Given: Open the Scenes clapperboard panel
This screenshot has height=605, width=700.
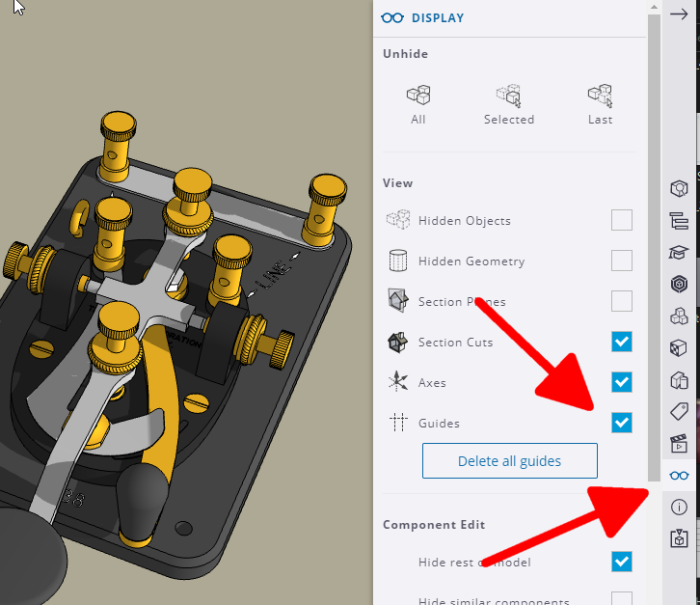Looking at the screenshot, I should pos(679,443).
